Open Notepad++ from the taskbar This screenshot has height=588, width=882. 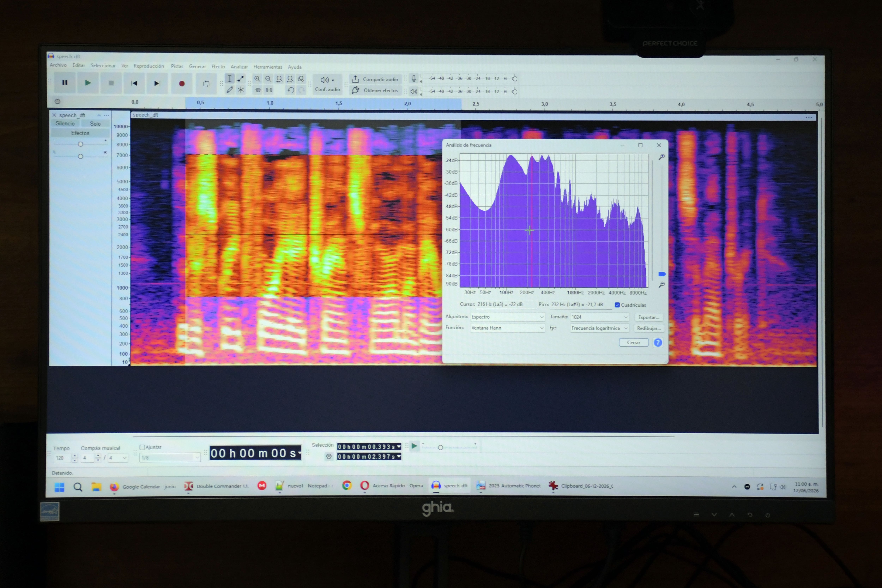tap(304, 486)
